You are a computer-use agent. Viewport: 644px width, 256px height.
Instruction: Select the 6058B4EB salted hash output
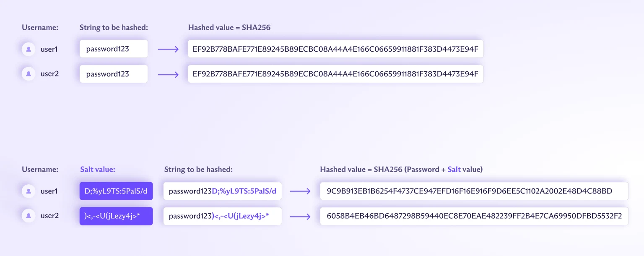pos(474,216)
